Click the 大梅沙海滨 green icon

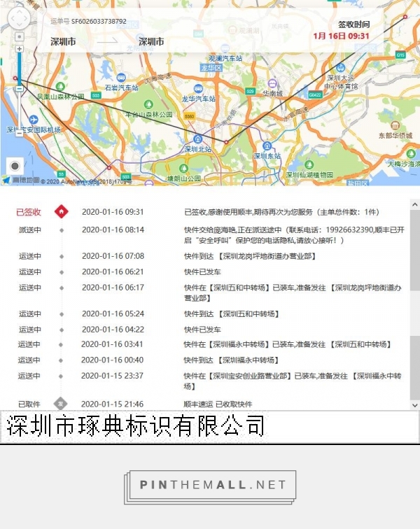411,154
